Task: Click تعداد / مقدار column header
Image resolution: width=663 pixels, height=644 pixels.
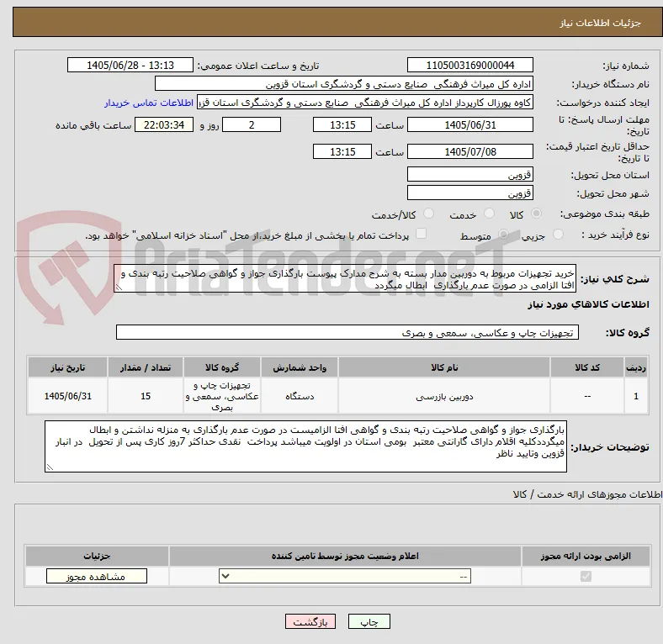Action: 146,367
